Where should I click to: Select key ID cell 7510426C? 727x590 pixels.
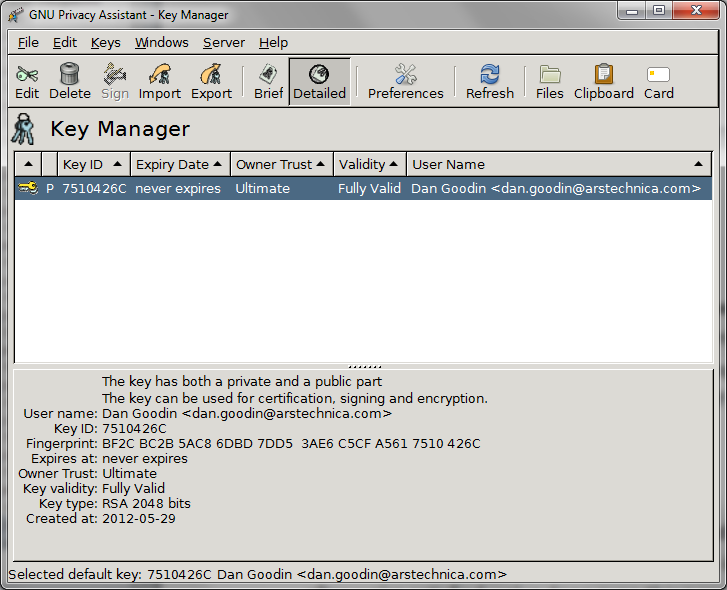pyautogui.click(x=94, y=189)
